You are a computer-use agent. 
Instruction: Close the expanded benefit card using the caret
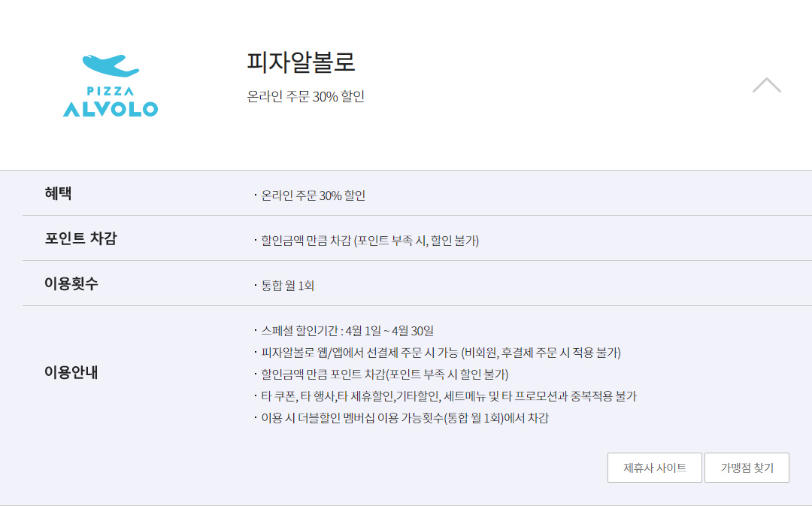pyautogui.click(x=767, y=85)
